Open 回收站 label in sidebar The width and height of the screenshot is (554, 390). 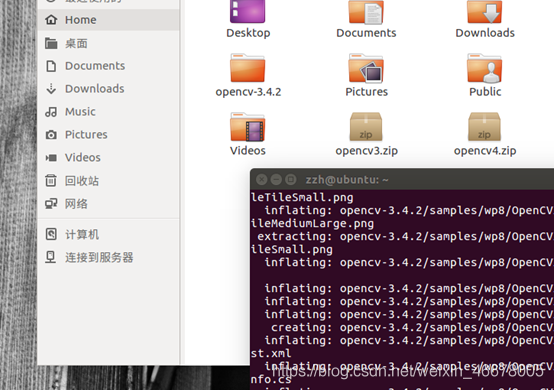point(82,181)
